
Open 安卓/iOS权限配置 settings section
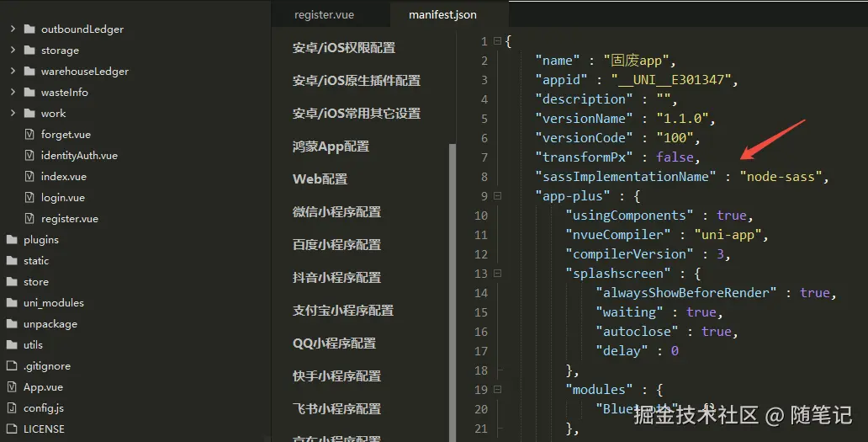coord(344,48)
